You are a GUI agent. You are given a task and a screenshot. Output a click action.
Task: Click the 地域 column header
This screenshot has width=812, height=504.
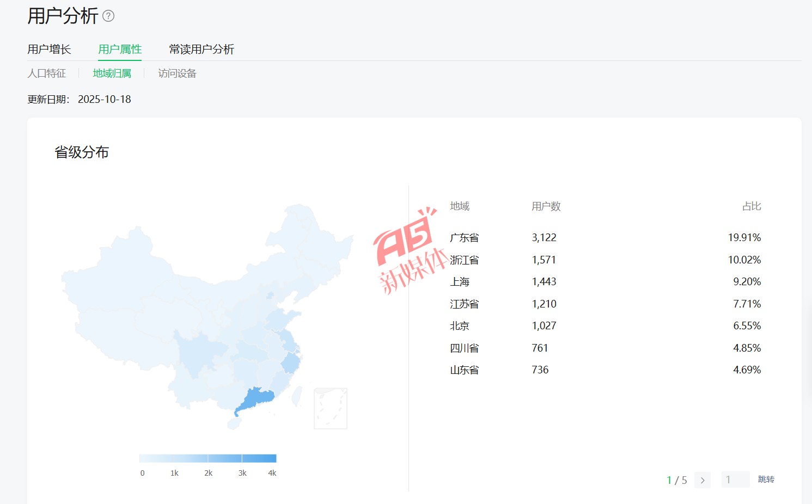point(460,206)
